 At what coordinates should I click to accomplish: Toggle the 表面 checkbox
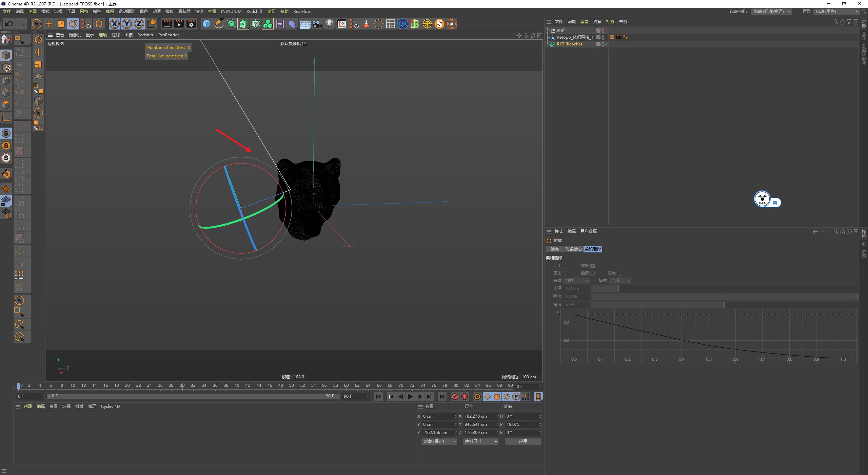(565, 273)
